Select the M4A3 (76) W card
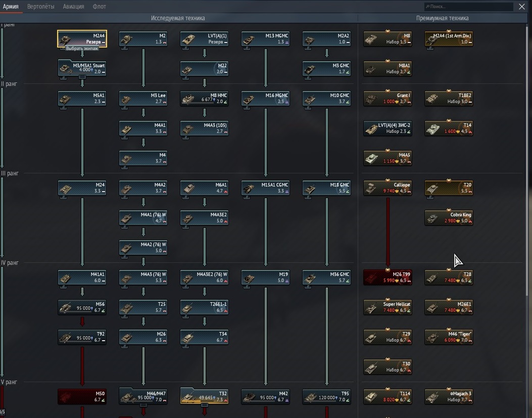Screen dimensions: 532x418 click(x=143, y=277)
